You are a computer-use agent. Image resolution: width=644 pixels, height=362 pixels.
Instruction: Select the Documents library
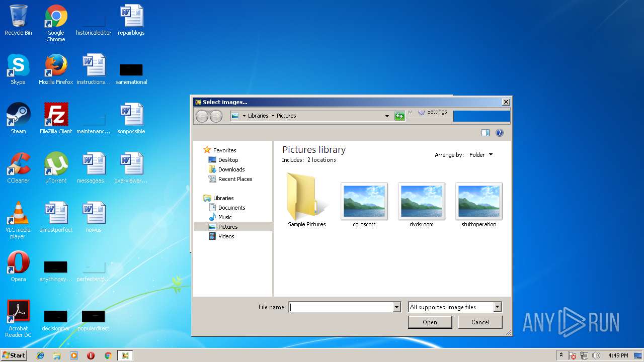point(231,208)
